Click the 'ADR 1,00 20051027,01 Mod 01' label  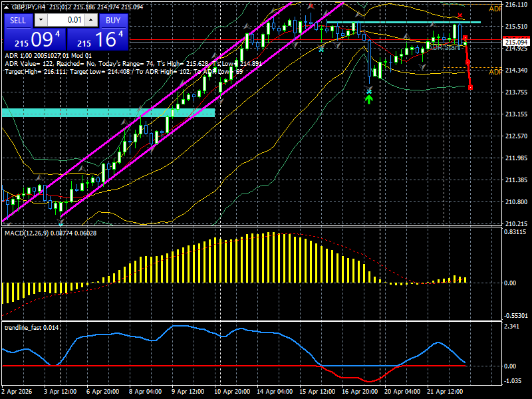[x=48, y=56]
